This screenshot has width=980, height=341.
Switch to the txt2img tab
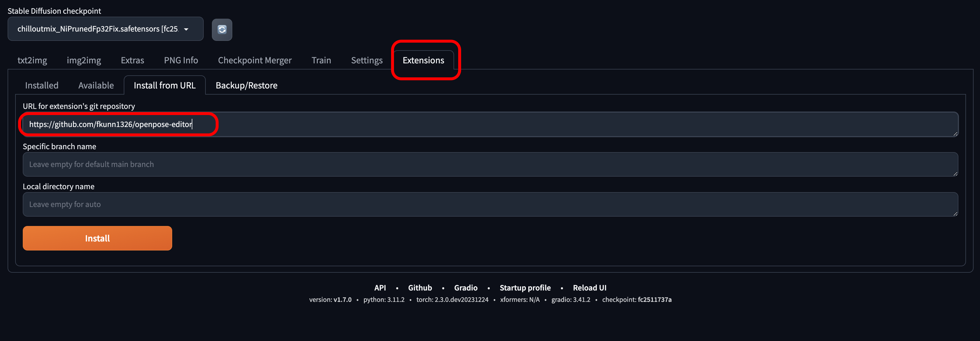32,60
